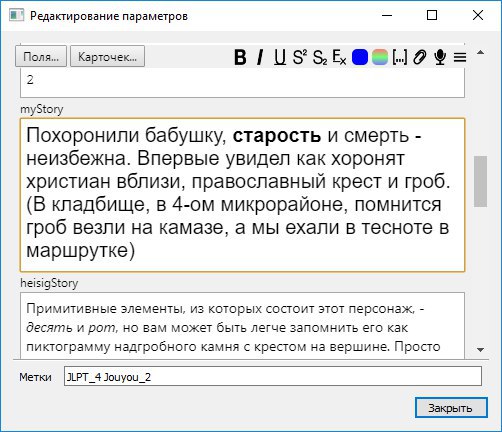The image size is (502, 432).
Task: Minimize the Редактирование параметров window
Action: [x=387, y=15]
